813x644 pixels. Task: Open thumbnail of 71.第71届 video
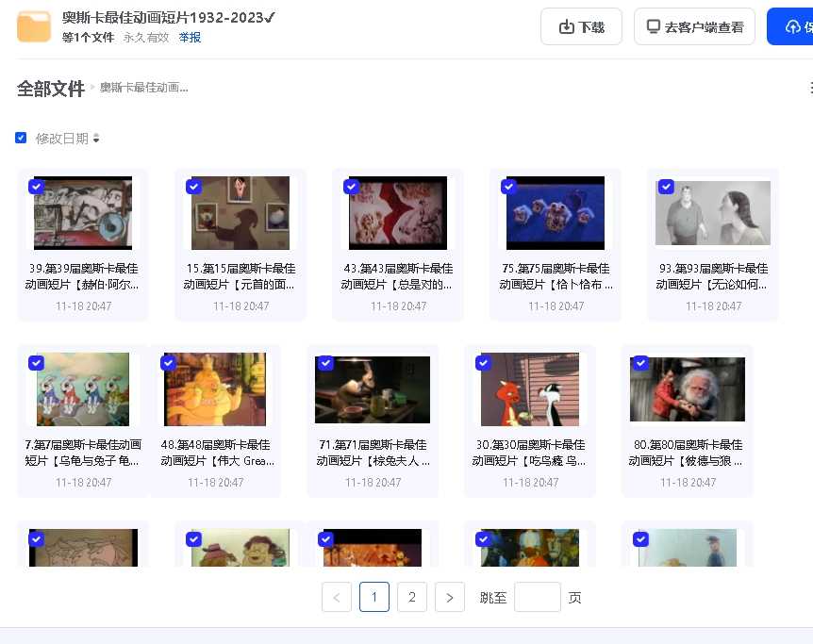click(x=373, y=389)
